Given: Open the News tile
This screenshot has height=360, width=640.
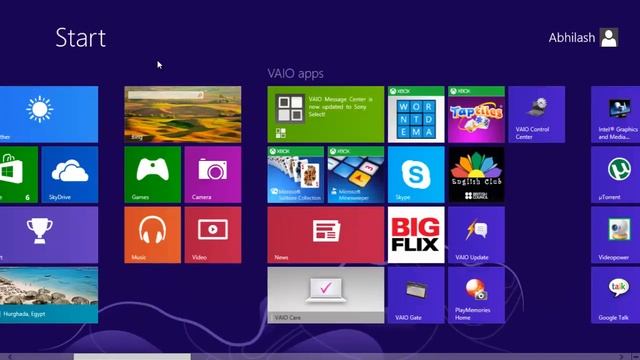Looking at the screenshot, I should (326, 235).
